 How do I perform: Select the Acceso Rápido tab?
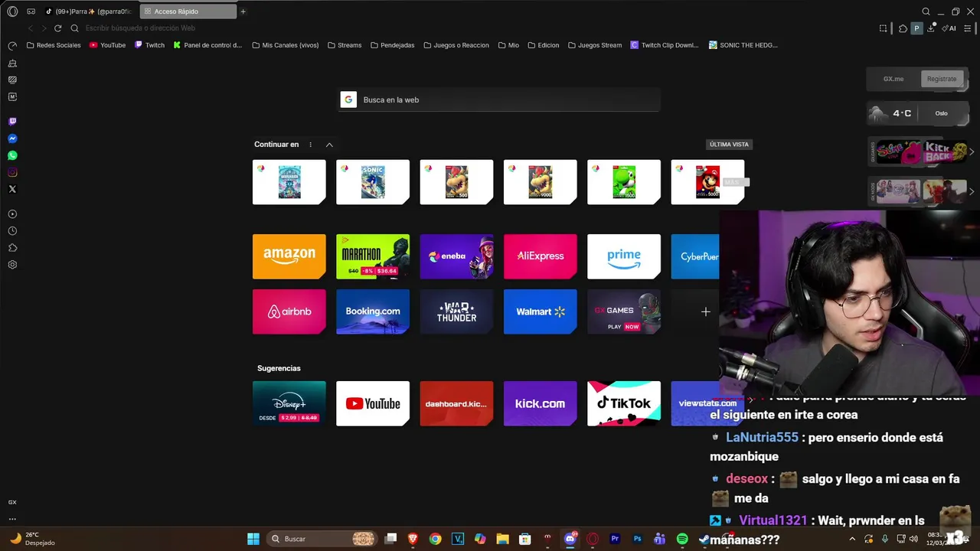pyautogui.click(x=188, y=11)
